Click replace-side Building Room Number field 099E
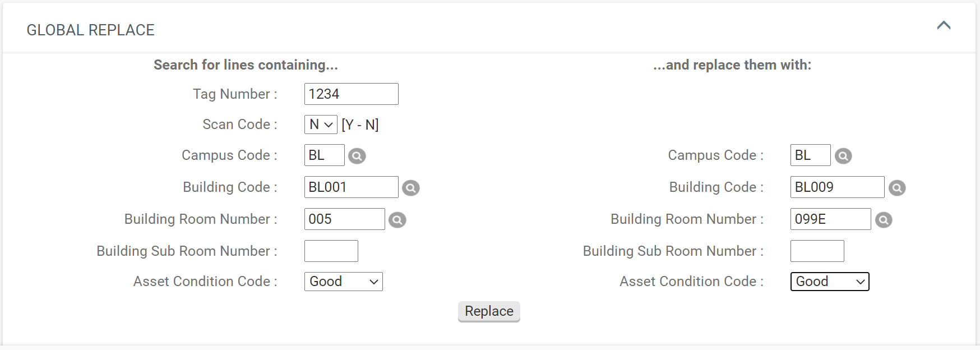This screenshot has width=980, height=350. point(830,219)
